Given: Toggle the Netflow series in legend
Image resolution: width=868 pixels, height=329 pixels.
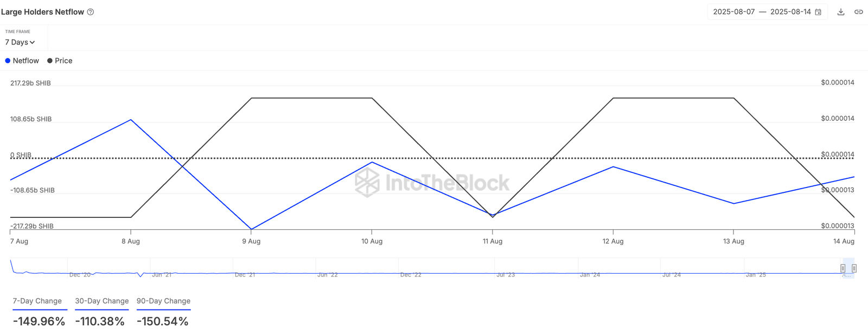Looking at the screenshot, I should [22, 61].
